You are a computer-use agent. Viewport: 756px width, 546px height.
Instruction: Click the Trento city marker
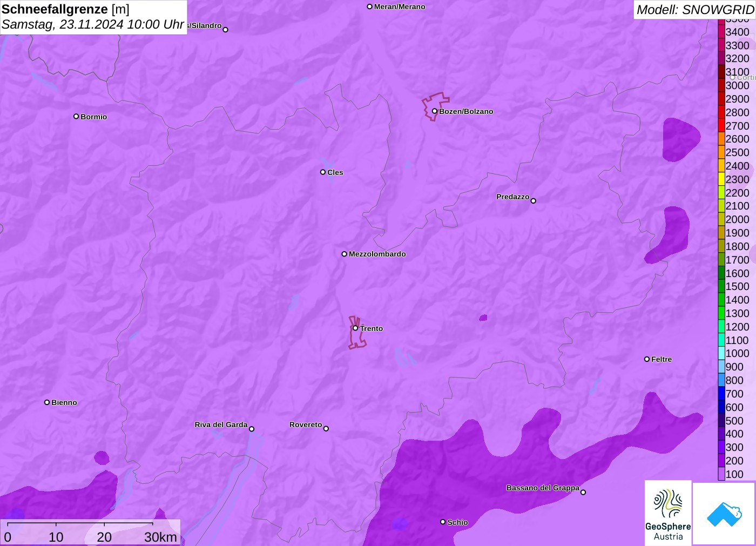[355, 328]
